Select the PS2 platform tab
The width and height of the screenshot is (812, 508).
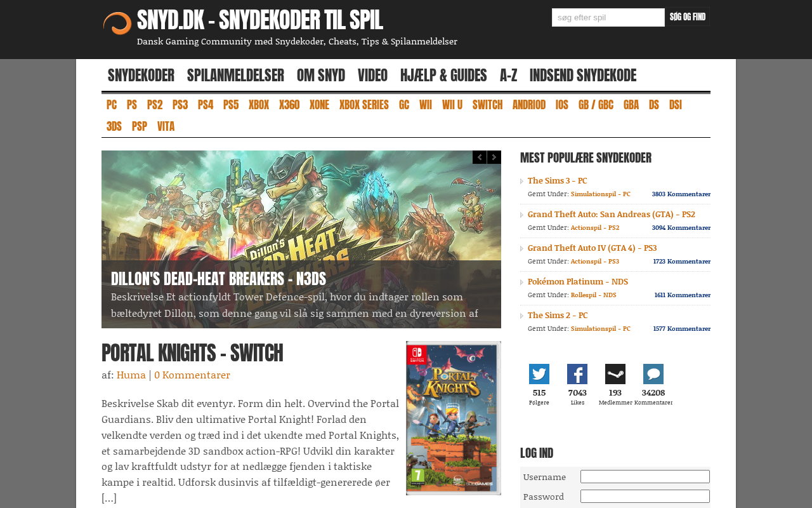tap(155, 105)
